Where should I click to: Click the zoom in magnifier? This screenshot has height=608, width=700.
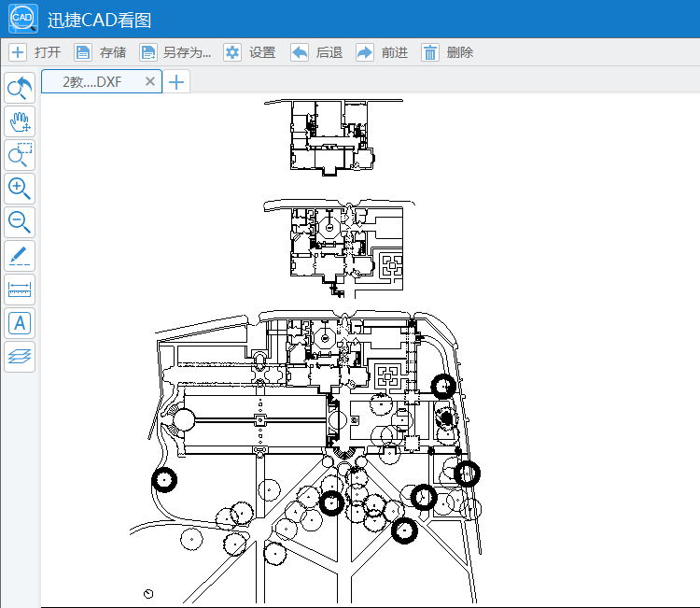click(20, 188)
